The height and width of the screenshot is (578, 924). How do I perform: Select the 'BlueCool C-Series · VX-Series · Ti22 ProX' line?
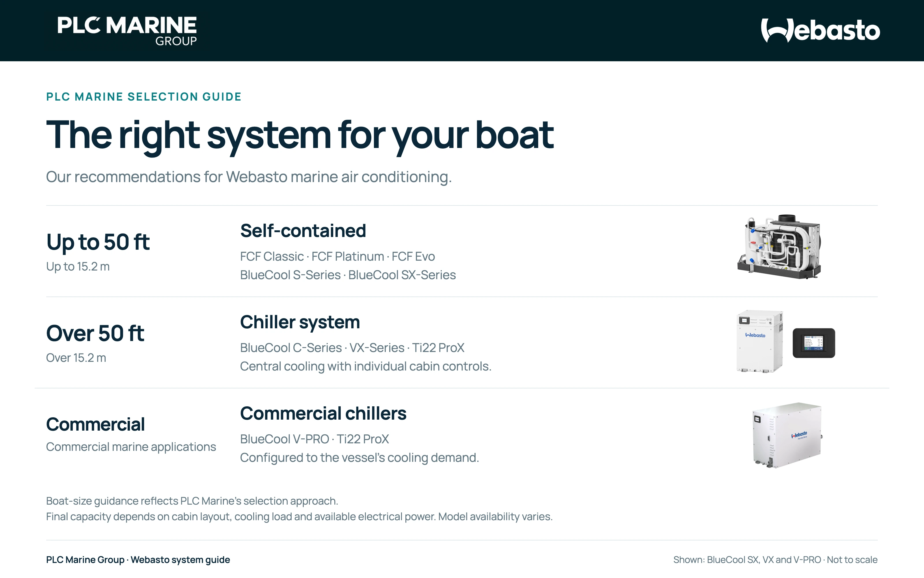(x=352, y=348)
